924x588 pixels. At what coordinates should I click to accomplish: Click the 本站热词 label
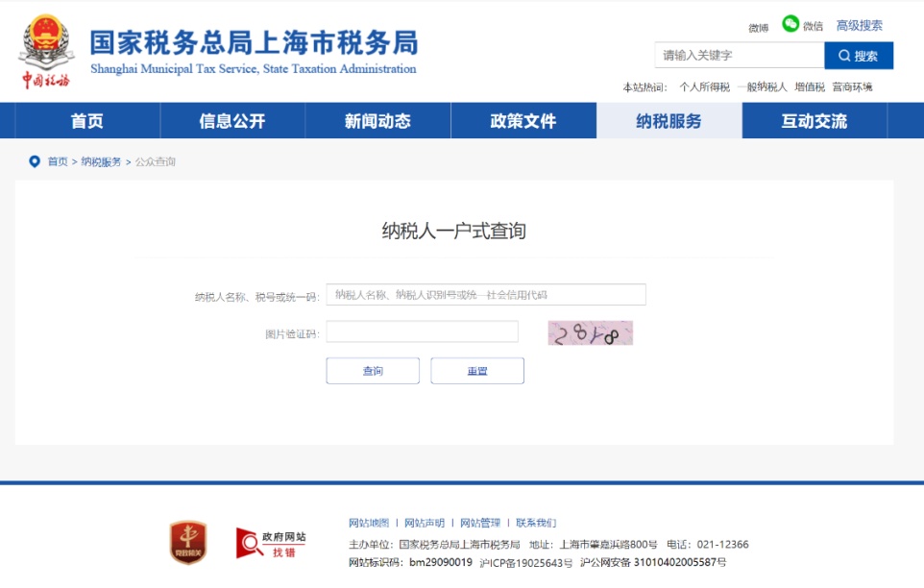click(644, 87)
